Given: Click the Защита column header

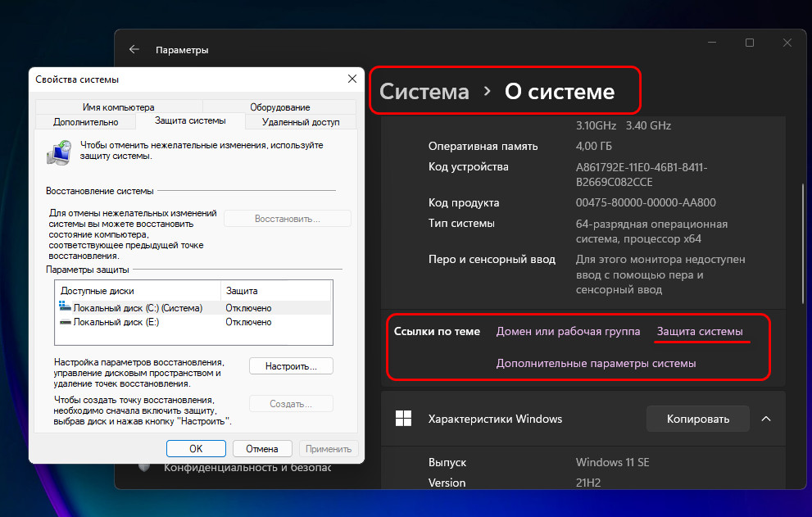Looking at the screenshot, I should tap(276, 291).
